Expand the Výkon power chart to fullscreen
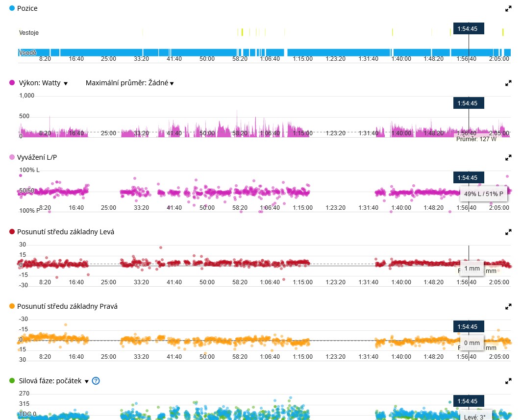This screenshot has height=420, width=522. (508, 83)
